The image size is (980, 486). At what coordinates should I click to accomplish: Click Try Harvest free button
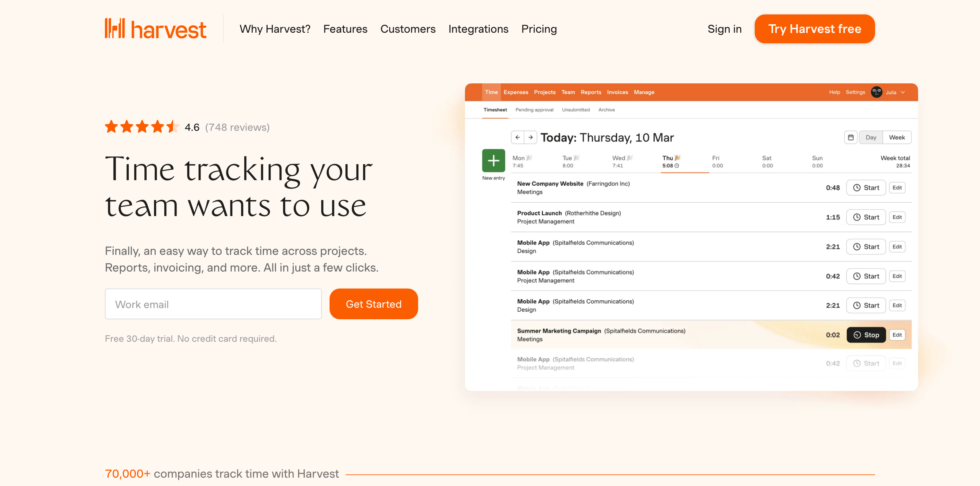tap(814, 29)
